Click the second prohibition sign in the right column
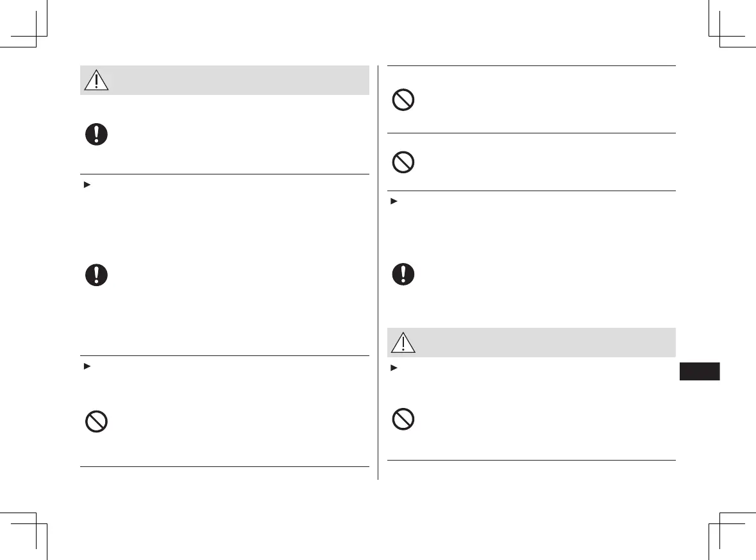 (403, 162)
